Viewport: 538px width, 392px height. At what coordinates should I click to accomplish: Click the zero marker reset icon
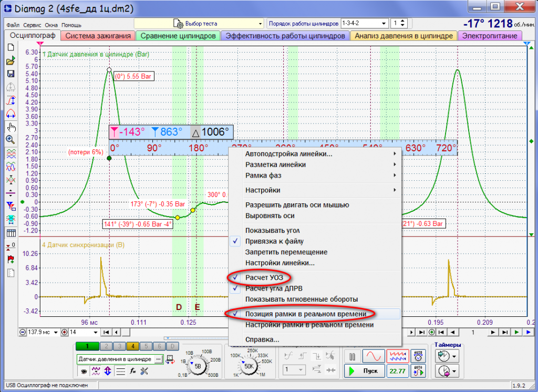coord(11,246)
